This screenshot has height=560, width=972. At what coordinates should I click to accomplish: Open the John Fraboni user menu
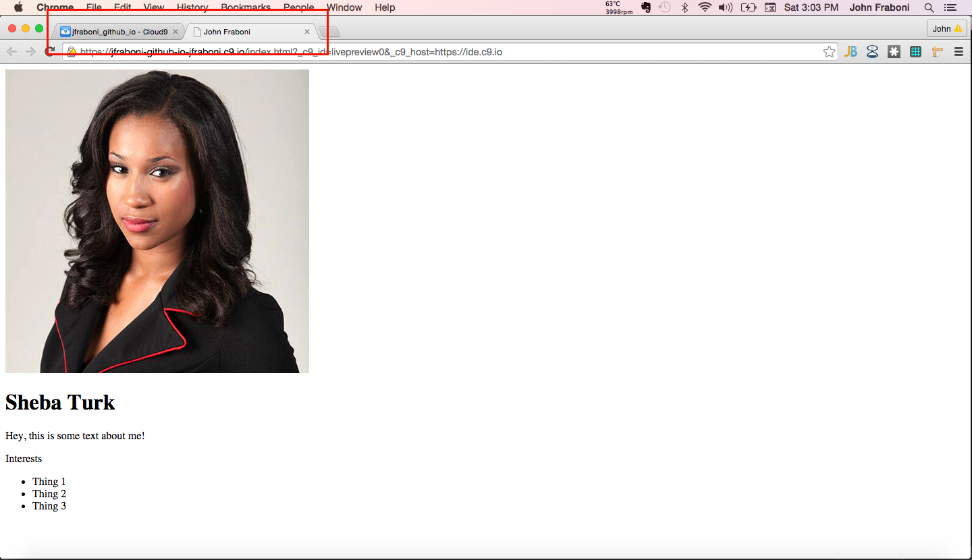(x=880, y=7)
